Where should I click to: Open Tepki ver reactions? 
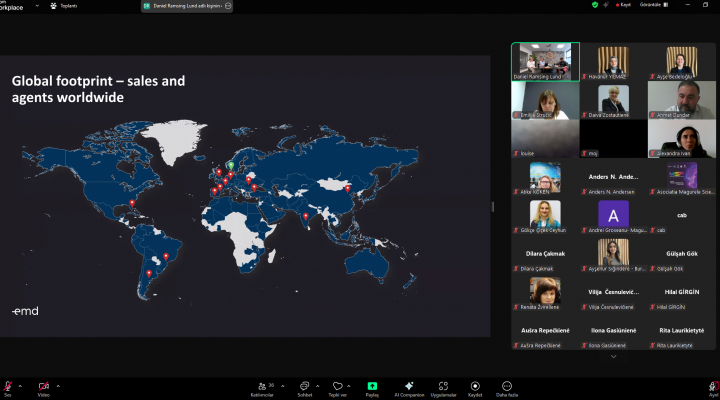click(x=337, y=387)
